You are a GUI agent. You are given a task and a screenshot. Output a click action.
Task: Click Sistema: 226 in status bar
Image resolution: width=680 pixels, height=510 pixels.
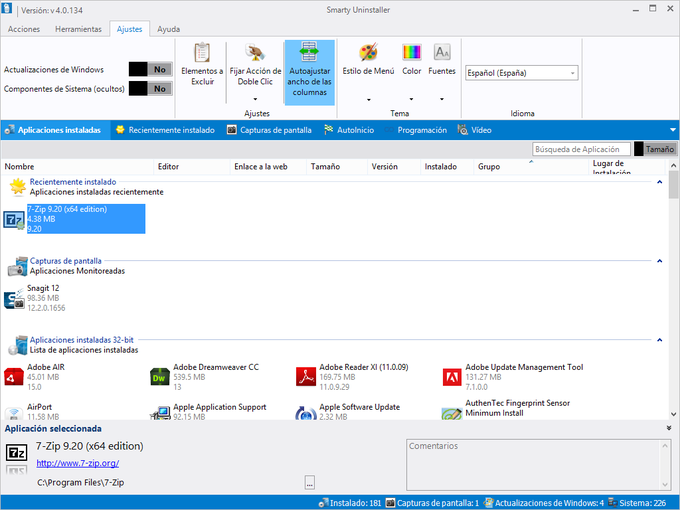(x=637, y=503)
